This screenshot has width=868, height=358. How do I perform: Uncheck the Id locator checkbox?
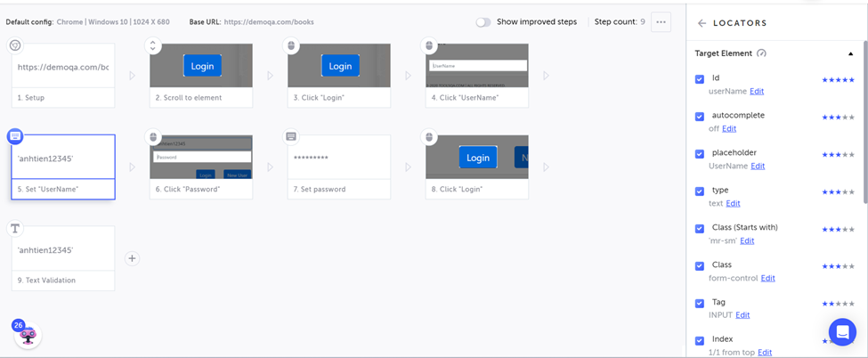point(700,79)
